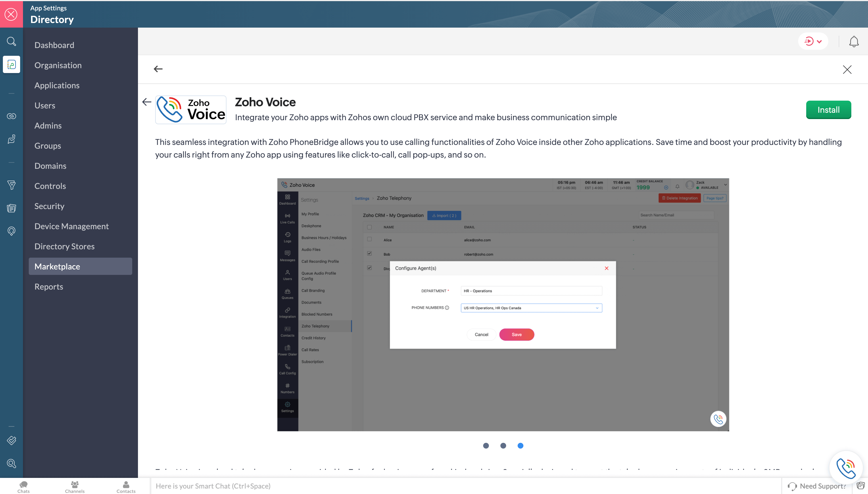Screen dimensions: 868x494
Task: Select the second carousel dot indicator
Action: 503,445
